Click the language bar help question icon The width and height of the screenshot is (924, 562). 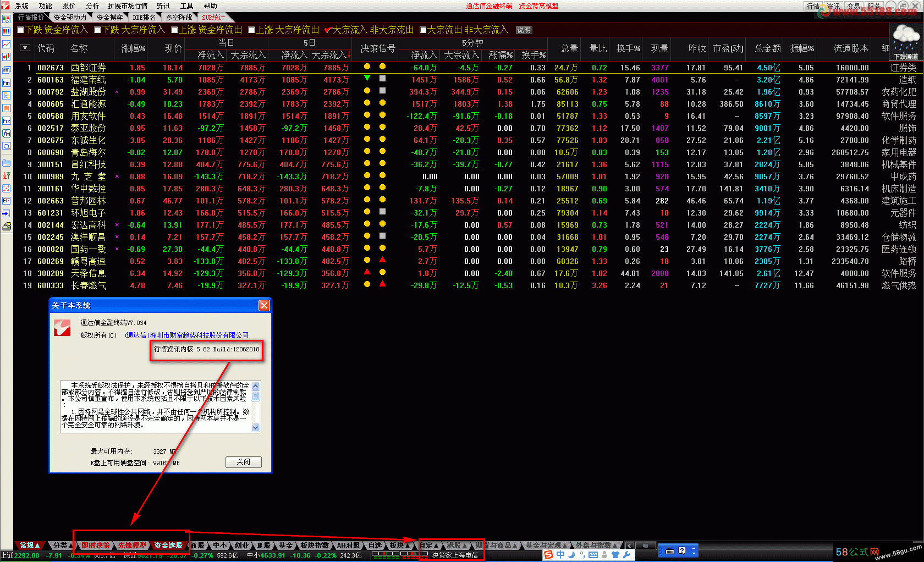pyautogui.click(x=682, y=550)
